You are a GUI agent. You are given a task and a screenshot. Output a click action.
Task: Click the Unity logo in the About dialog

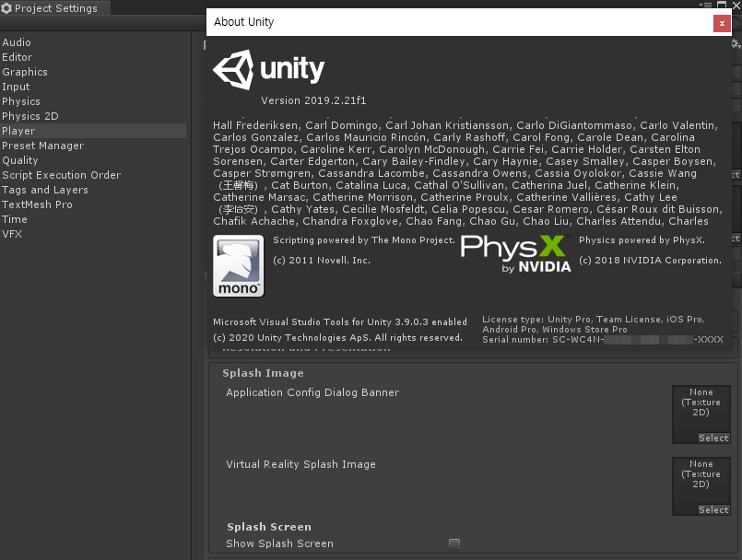268,70
